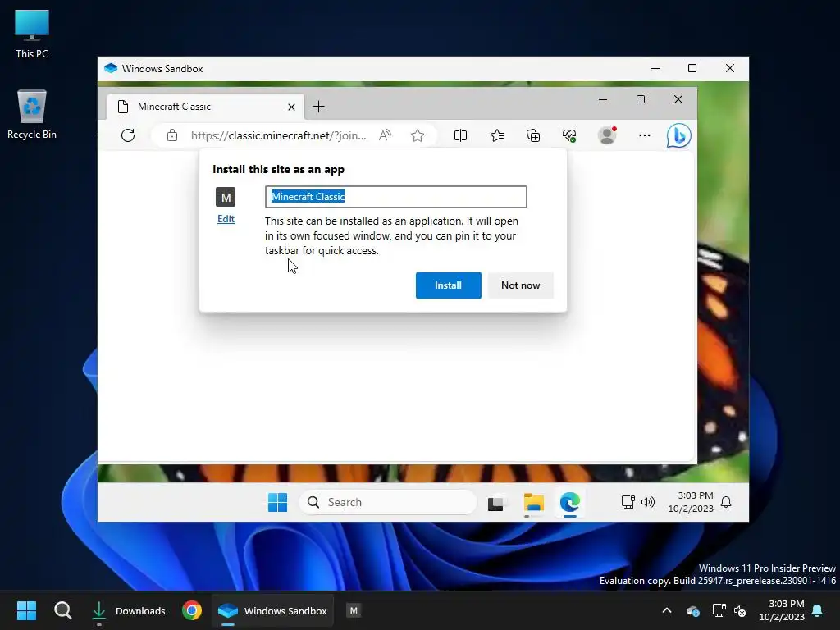Open the Favorites list in Edge
840x630 pixels.
497,135
